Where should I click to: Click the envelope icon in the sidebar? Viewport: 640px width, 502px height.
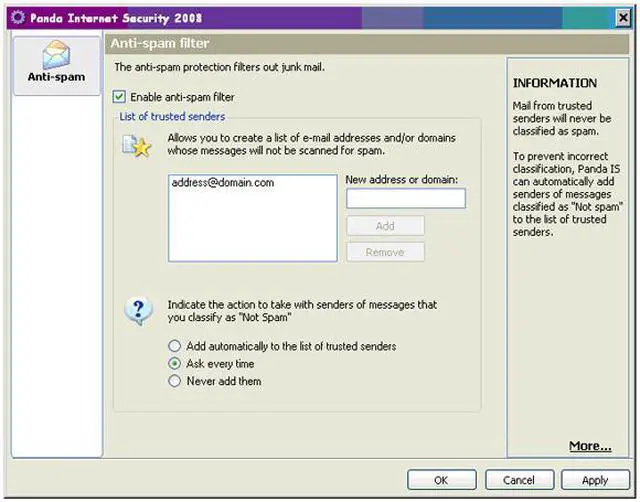[x=55, y=55]
